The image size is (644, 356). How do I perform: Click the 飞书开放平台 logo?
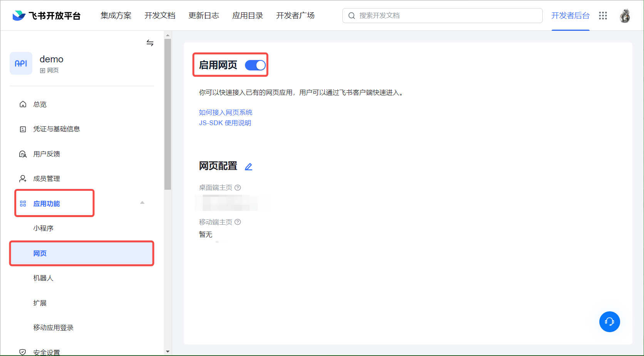coord(46,15)
